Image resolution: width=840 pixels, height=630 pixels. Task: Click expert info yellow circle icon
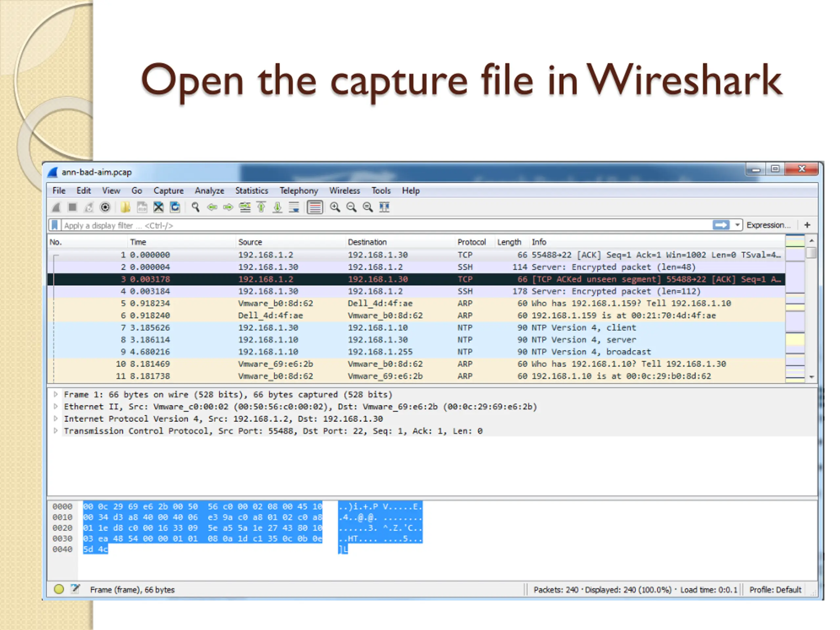59,589
